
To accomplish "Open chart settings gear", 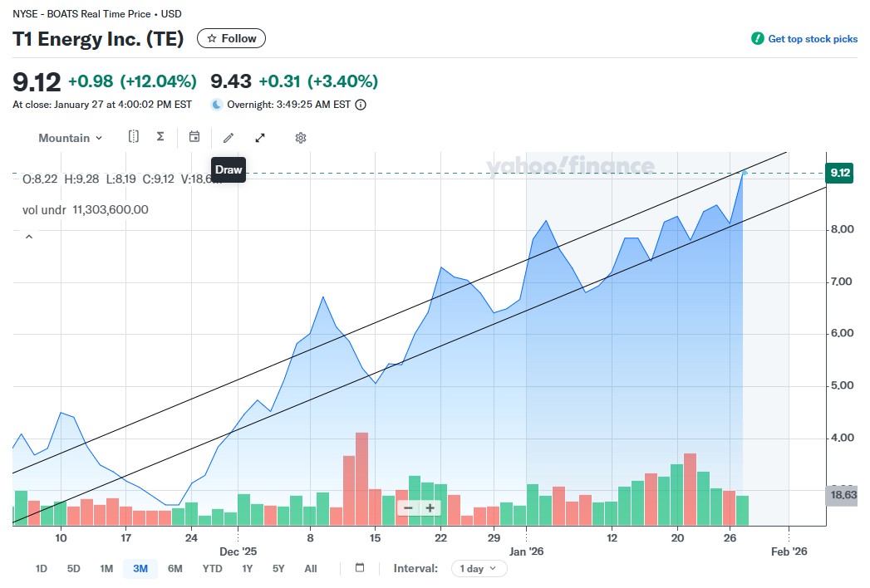I will [301, 138].
